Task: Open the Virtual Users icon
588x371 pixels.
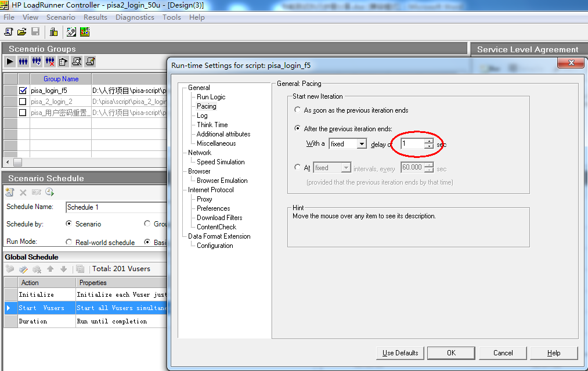Action: (23, 62)
